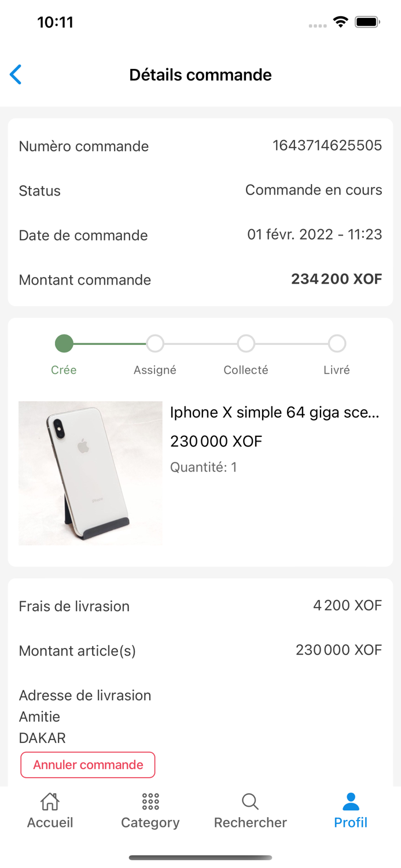Viewport: 401px width, 868px height.
Task: Open the iPhone X product thumbnail
Action: pyautogui.click(x=90, y=473)
